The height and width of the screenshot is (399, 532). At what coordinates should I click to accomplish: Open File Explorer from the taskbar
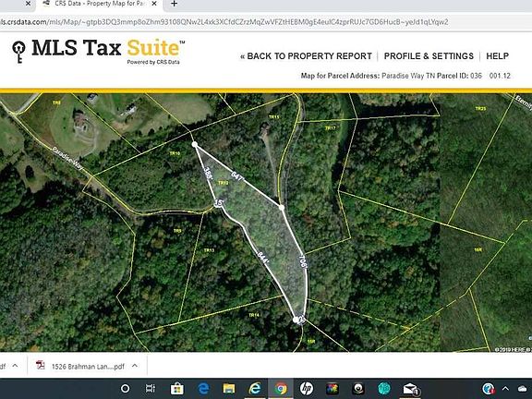(x=229, y=389)
